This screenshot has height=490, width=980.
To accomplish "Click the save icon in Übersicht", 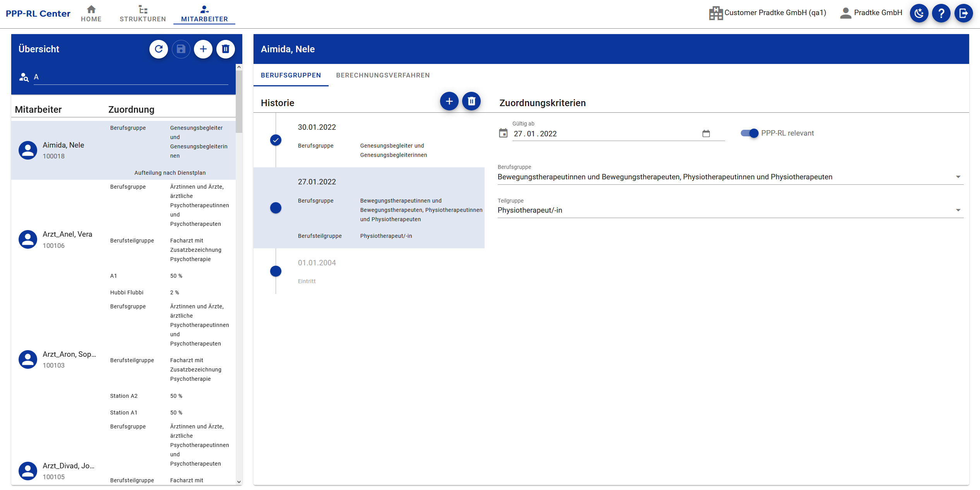I will coord(181,49).
